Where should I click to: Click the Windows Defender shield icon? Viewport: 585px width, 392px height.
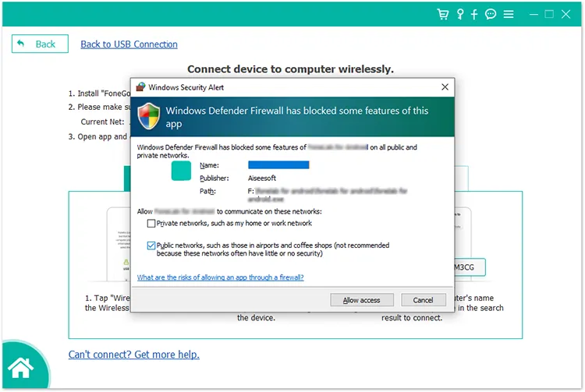tap(149, 116)
